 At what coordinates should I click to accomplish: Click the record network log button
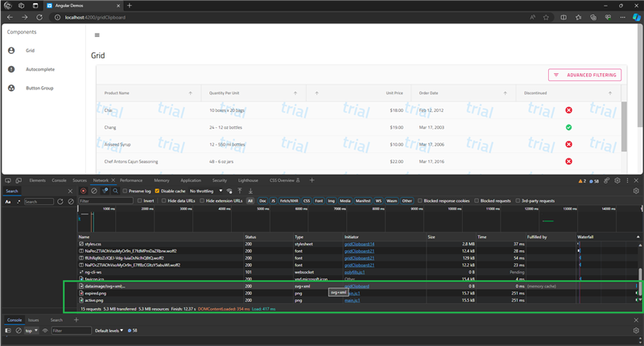coord(83,191)
